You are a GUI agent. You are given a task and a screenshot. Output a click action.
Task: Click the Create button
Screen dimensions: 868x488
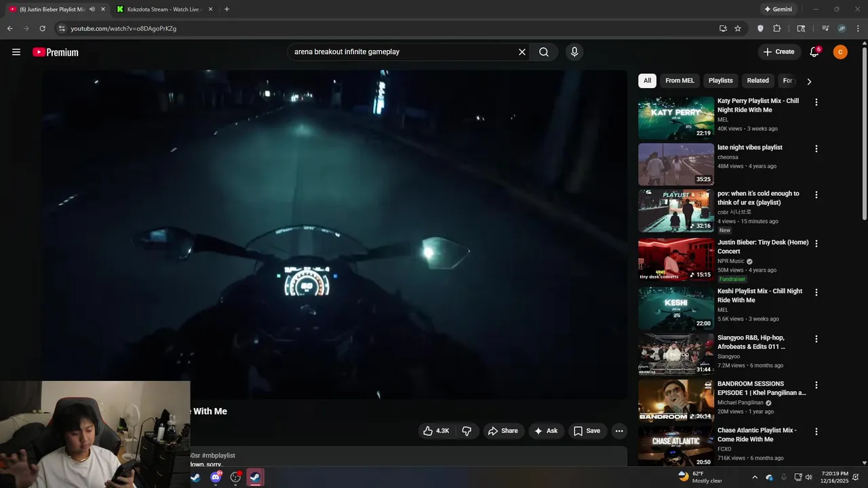pyautogui.click(x=778, y=52)
